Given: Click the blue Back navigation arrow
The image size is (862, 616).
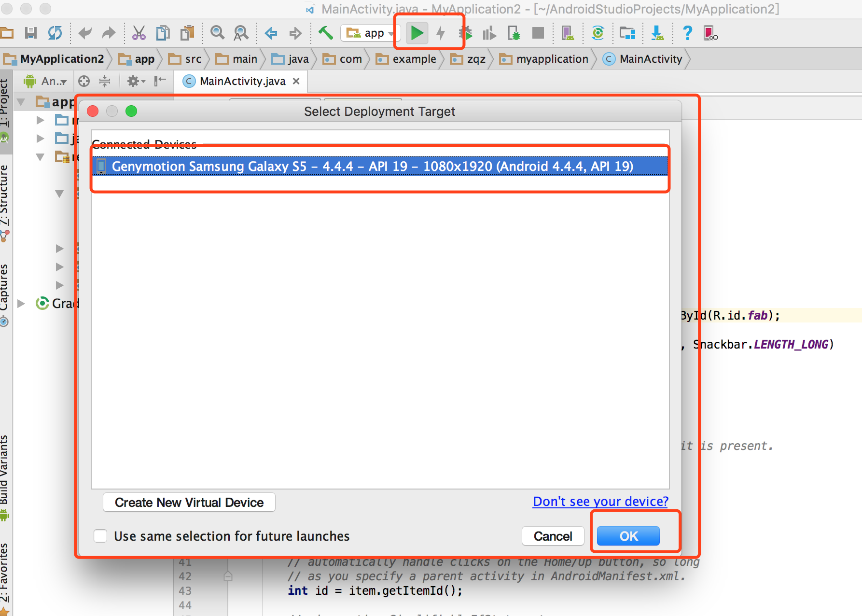Looking at the screenshot, I should pos(271,33).
